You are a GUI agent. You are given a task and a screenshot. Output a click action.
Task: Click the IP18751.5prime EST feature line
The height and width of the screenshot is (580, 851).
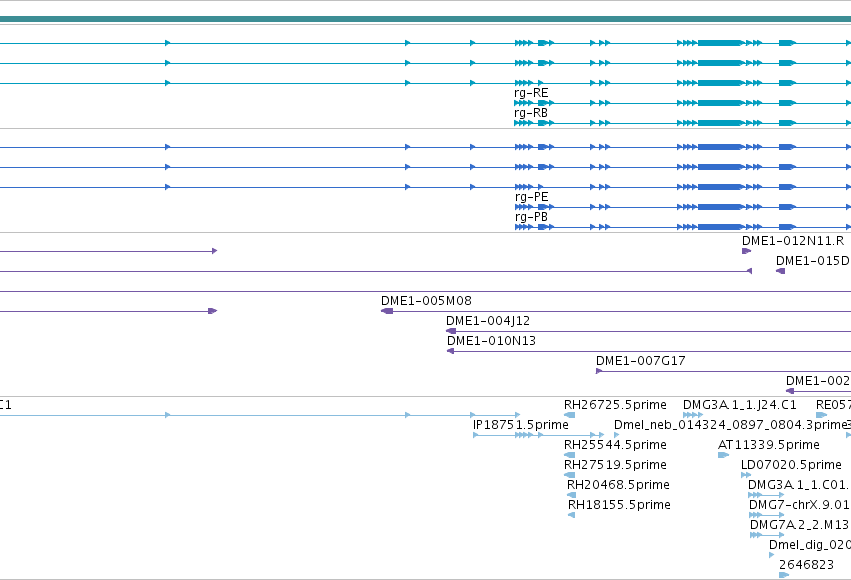click(x=538, y=435)
